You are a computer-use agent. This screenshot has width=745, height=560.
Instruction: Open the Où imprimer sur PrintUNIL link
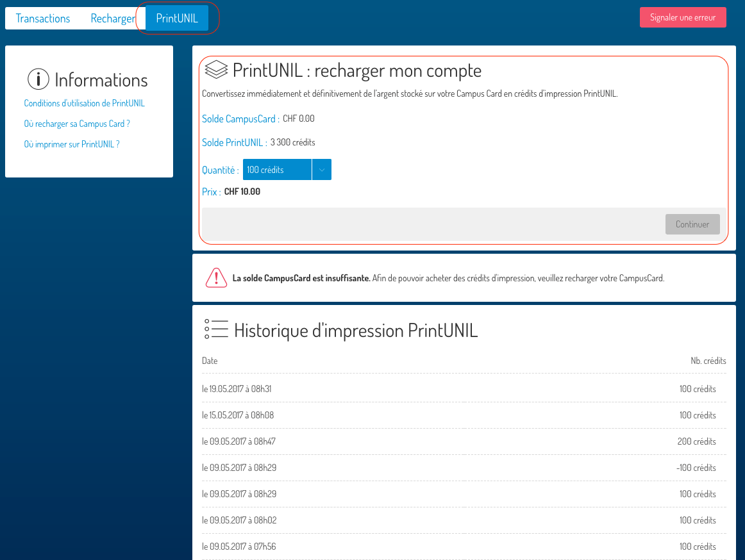72,144
